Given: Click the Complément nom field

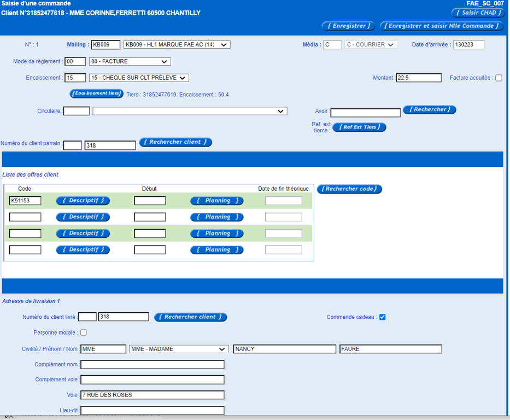Looking at the screenshot, I should tap(152, 364).
